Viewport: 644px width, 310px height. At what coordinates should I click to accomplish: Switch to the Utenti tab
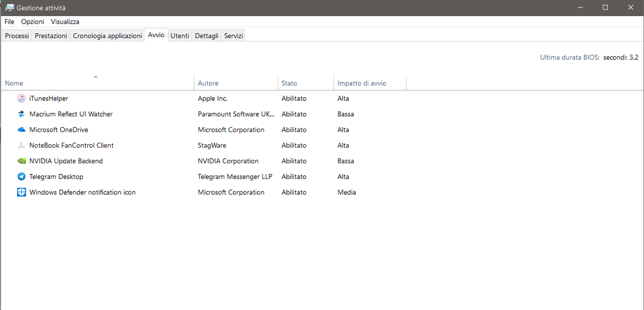coord(180,36)
